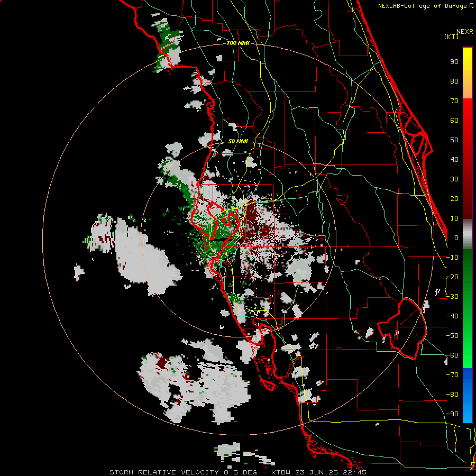Click the [KT] units label

(x=452, y=36)
